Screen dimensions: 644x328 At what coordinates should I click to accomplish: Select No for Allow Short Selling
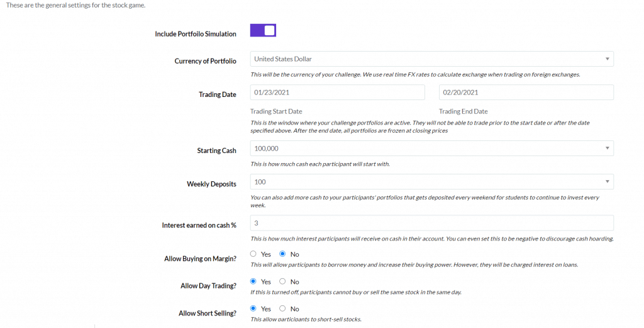(282, 308)
